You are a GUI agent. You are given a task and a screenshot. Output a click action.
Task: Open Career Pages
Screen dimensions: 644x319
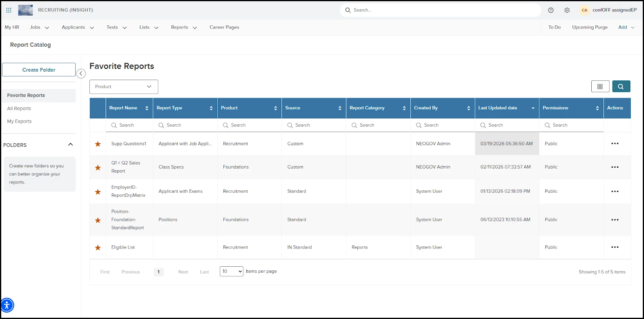(224, 27)
